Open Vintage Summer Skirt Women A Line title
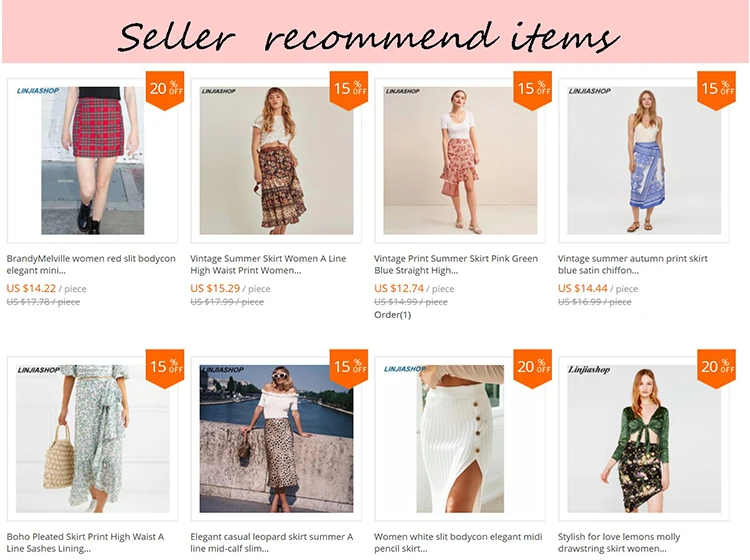The image size is (750, 560). (268, 264)
